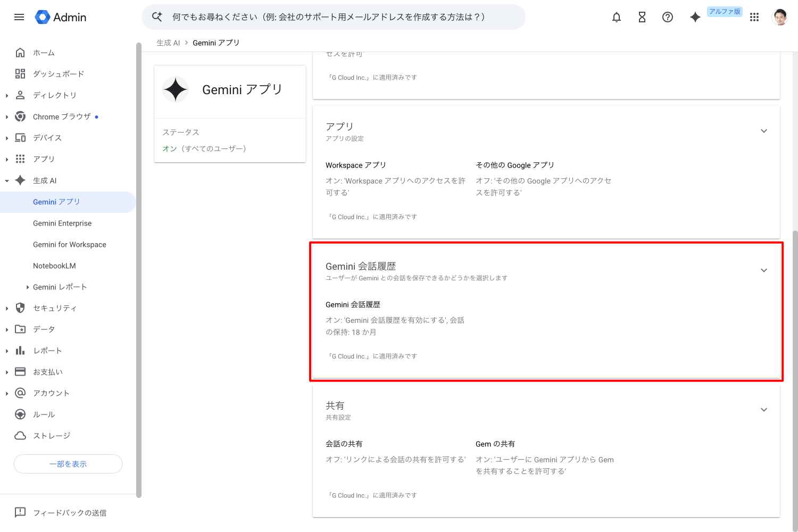The image size is (798, 532).
Task: Select Gemini アプリ in sidebar
Action: 68,202
